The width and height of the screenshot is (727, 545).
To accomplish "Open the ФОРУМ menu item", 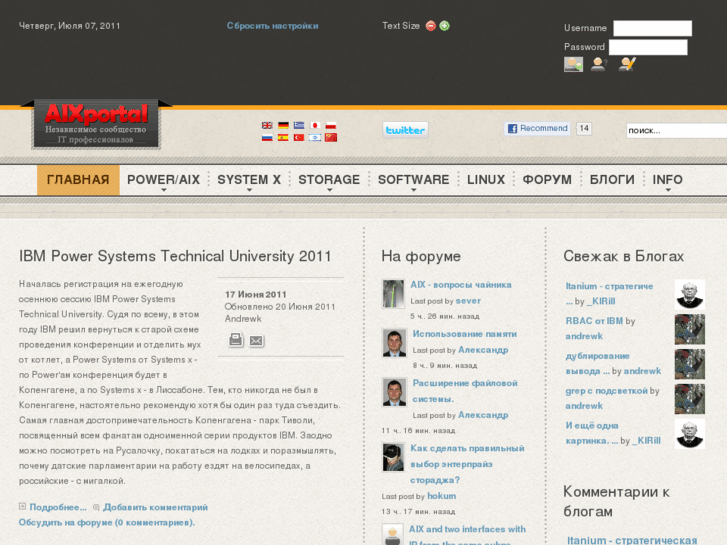I will (547, 180).
